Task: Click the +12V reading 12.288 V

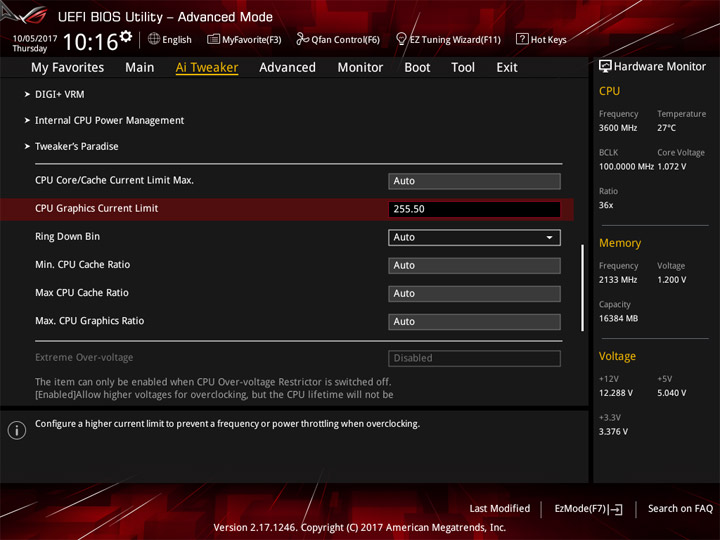Action: [616, 393]
